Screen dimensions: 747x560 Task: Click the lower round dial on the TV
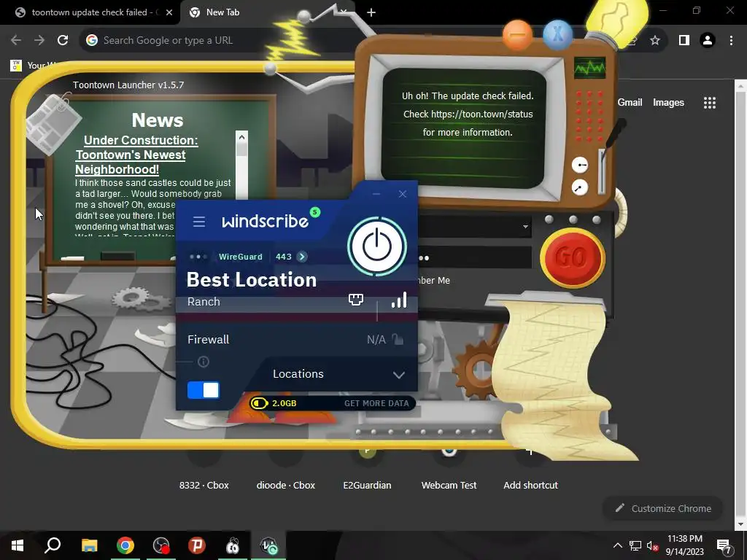[579, 187]
